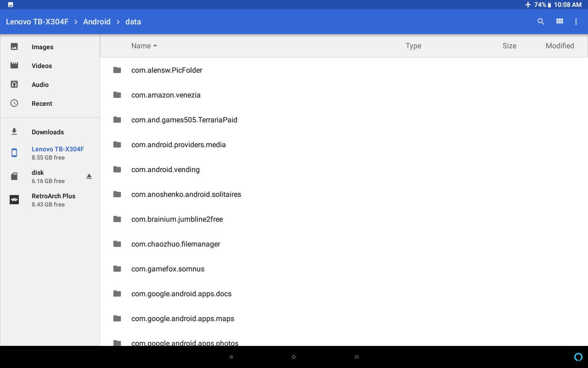Click the folder icon beside com.android.vending
588x368 pixels.
pyautogui.click(x=117, y=169)
